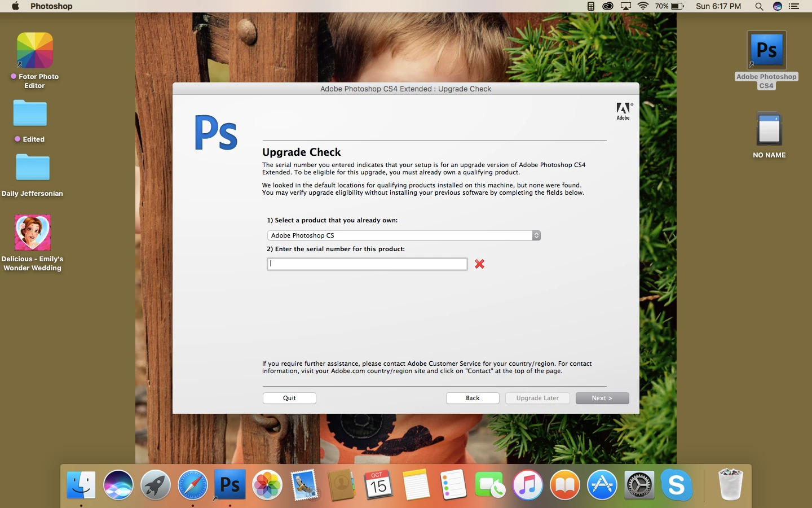
Task: Click the 'Upgrade Check' heading text
Action: coord(302,152)
